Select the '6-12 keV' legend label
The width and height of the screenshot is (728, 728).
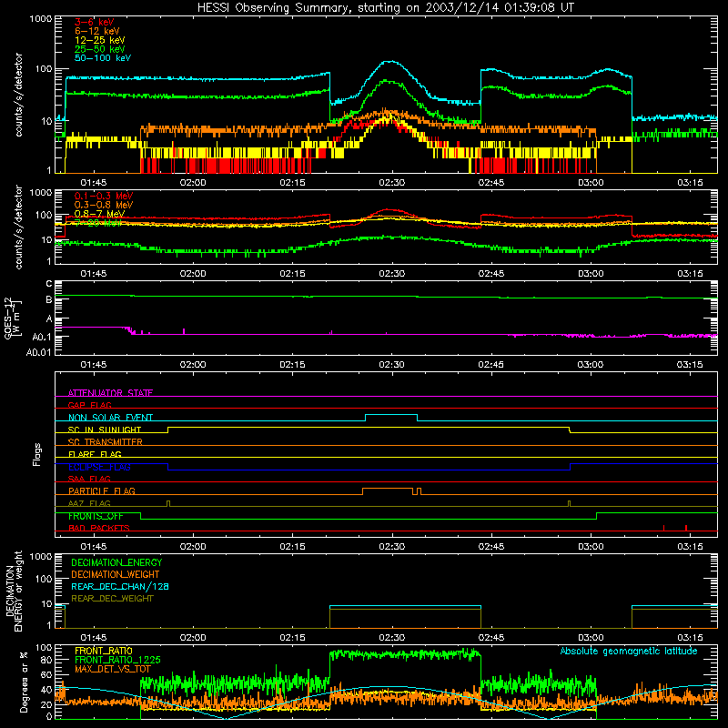click(97, 31)
